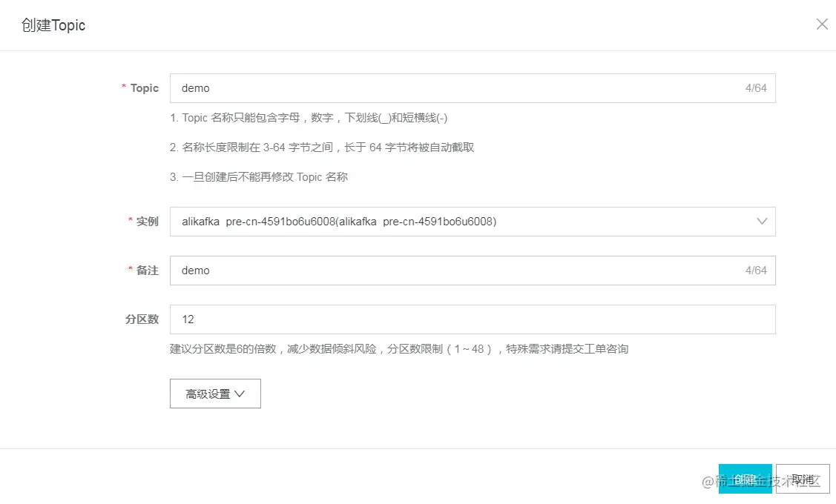Click the hint about Topic name allowed characters
Screen dimensions: 836x504
point(309,118)
